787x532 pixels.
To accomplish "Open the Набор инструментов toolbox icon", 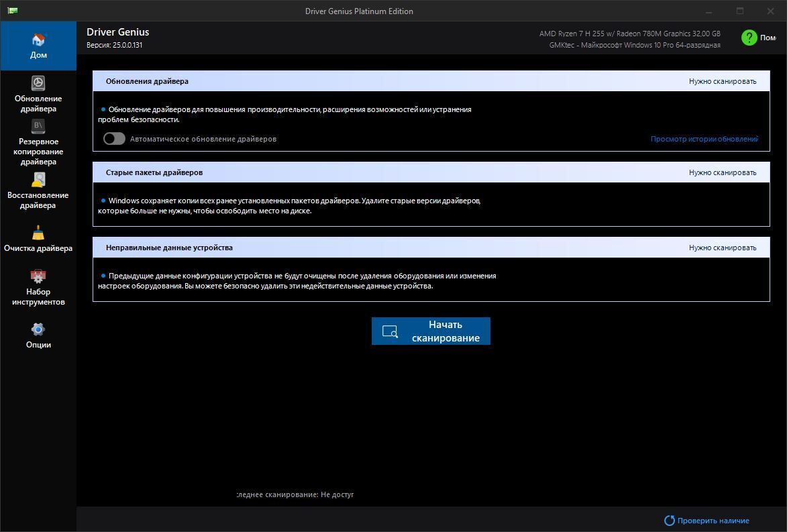I will pyautogui.click(x=38, y=276).
